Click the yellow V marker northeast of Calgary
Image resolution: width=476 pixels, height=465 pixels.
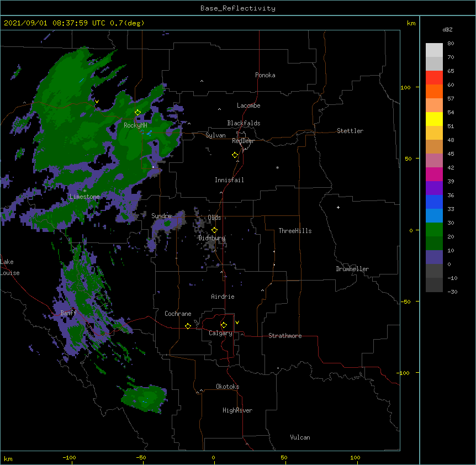pos(237,323)
